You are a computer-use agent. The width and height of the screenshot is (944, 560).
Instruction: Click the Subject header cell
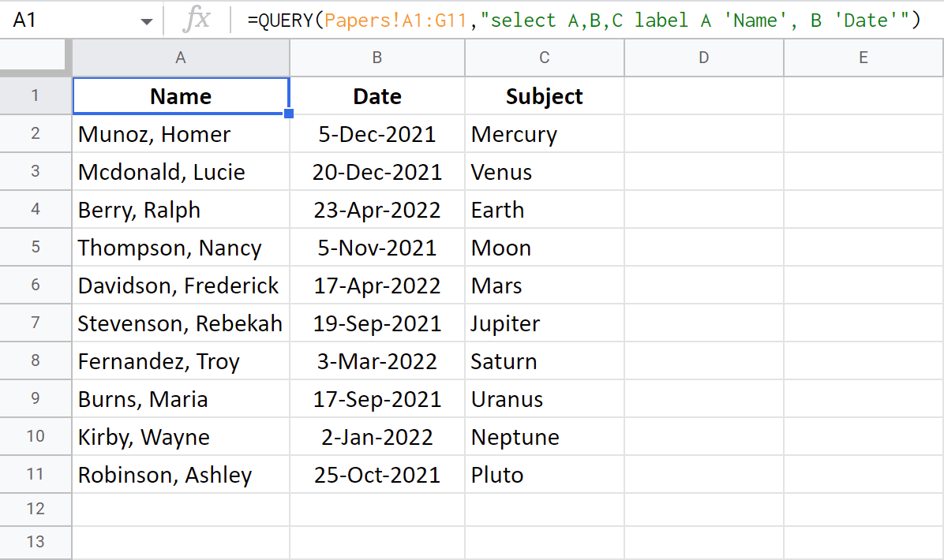click(x=544, y=95)
